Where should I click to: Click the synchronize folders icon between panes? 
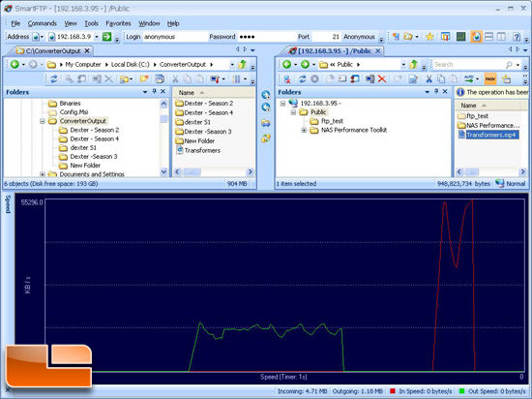[266, 138]
